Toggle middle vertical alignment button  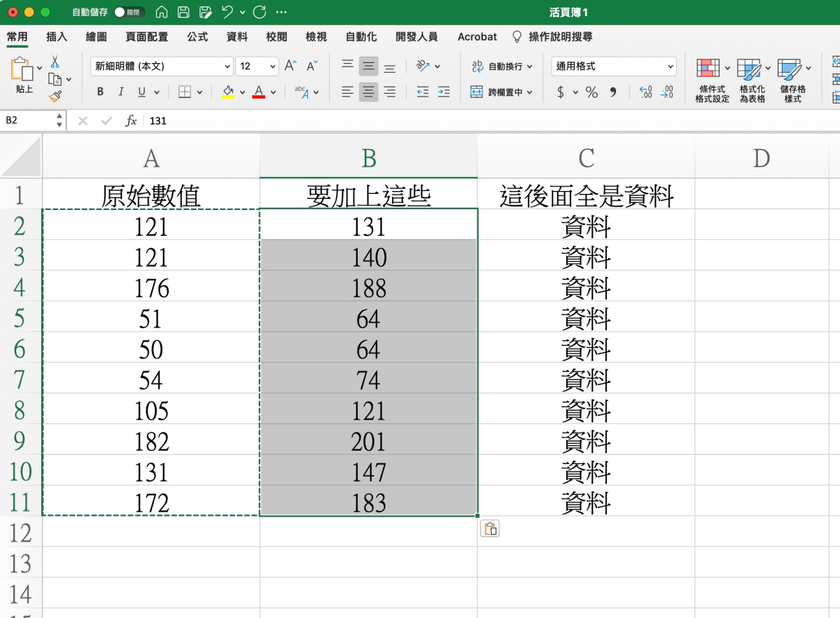[x=369, y=66]
